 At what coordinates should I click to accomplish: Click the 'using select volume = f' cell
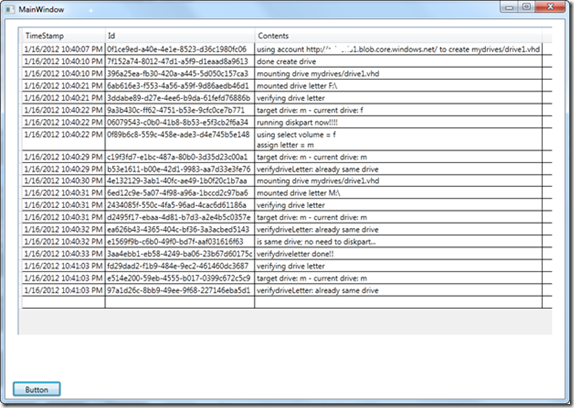coord(398,139)
